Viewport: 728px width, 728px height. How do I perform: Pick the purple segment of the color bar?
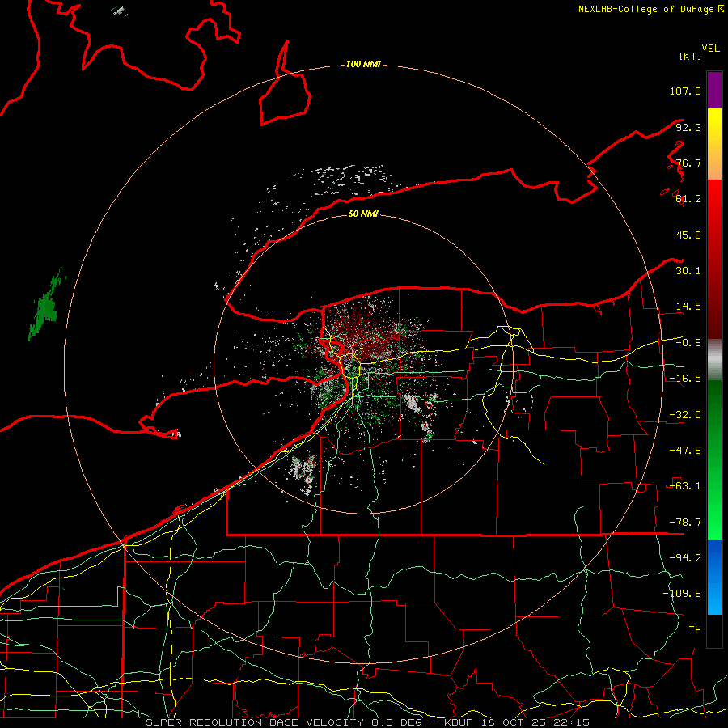coord(714,90)
